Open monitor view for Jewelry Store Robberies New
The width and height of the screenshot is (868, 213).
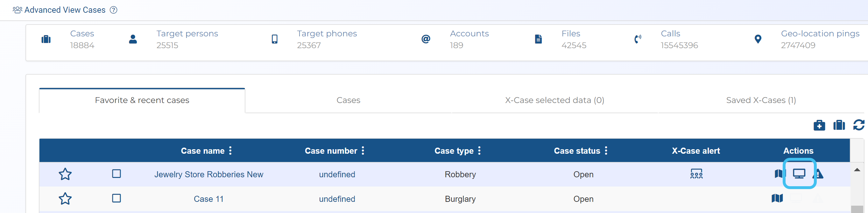(799, 174)
